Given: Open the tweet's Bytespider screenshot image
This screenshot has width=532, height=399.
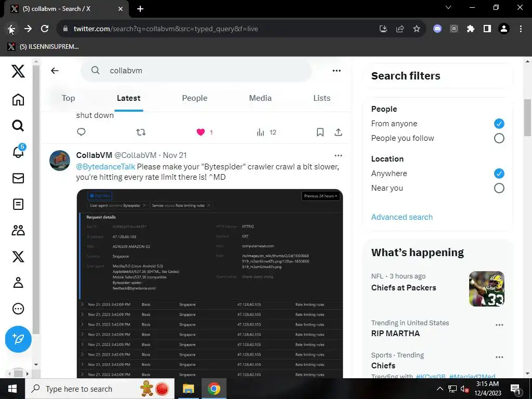Looking at the screenshot, I should (210, 284).
